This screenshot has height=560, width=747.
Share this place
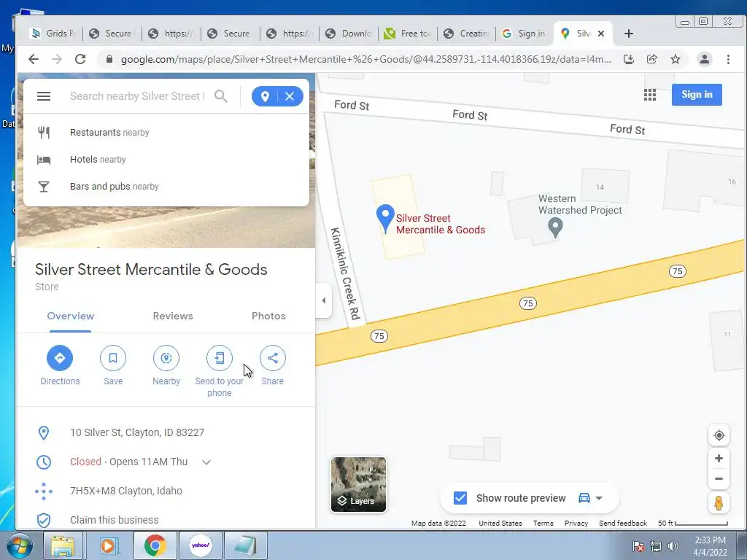pyautogui.click(x=273, y=358)
